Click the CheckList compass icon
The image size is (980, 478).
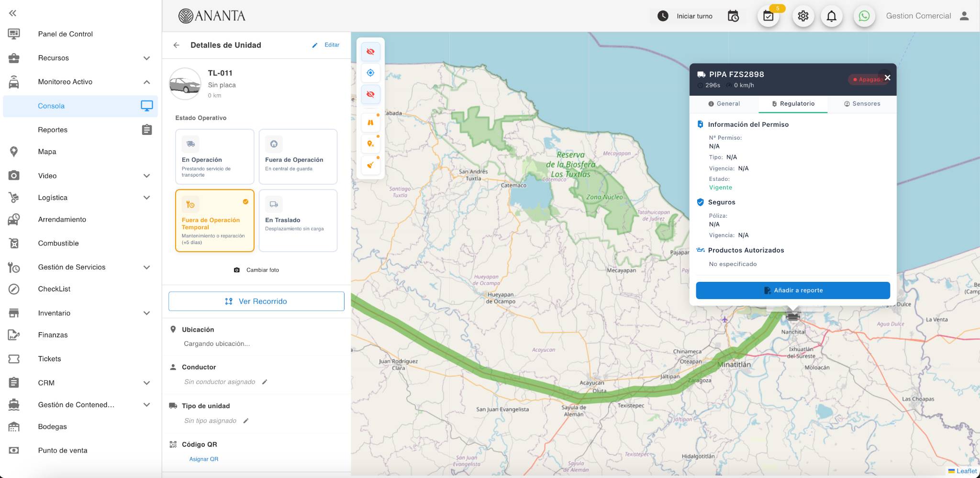click(x=14, y=289)
